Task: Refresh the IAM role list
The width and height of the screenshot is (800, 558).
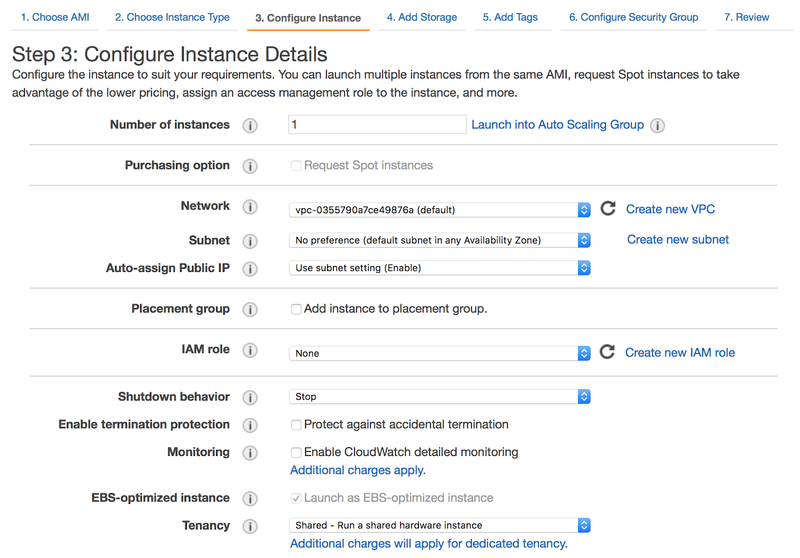Action: (607, 352)
